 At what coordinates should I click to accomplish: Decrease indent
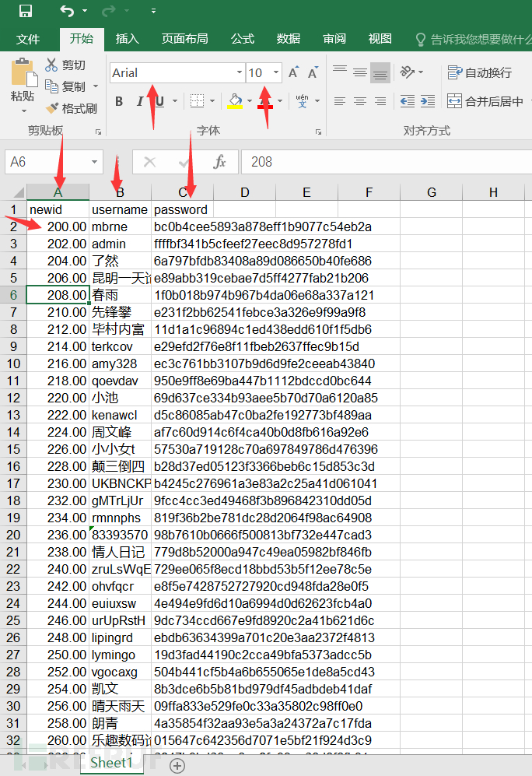pos(408,101)
